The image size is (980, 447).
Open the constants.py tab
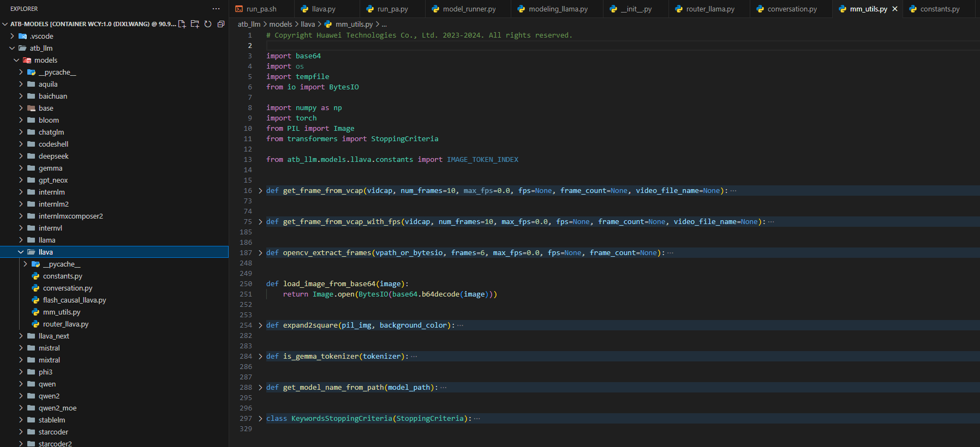pos(940,9)
